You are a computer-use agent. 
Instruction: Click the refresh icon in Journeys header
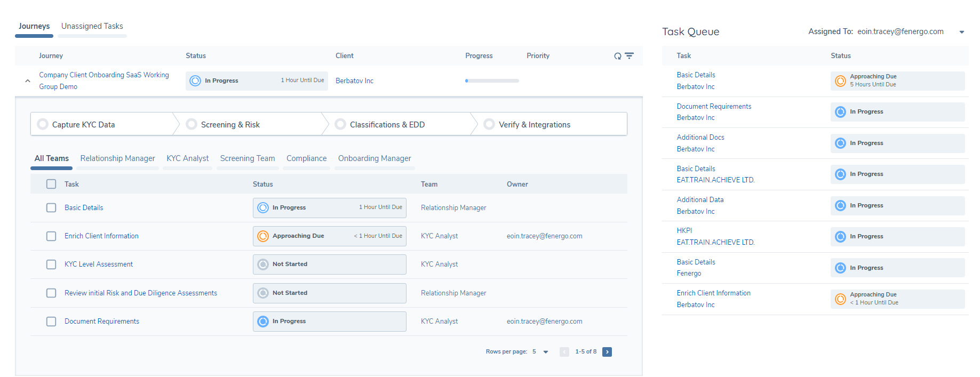click(x=617, y=56)
